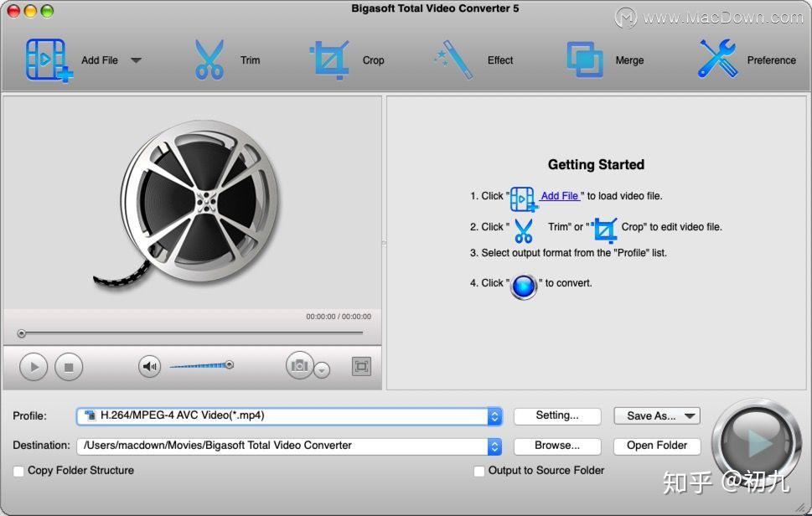Click the snapshot camera icon
The height and width of the screenshot is (516, 812).
pos(298,366)
